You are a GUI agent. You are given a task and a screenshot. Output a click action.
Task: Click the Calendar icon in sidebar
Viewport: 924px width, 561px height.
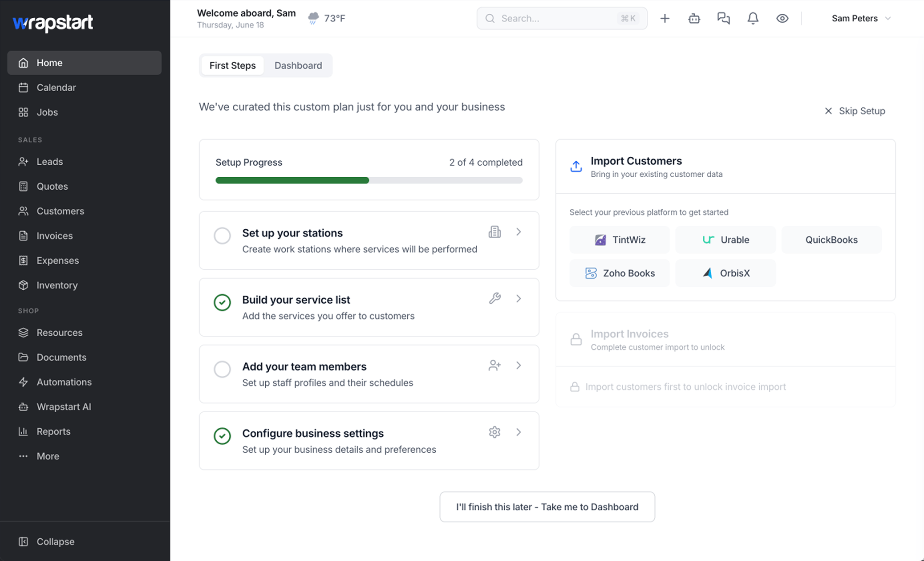[x=24, y=87]
